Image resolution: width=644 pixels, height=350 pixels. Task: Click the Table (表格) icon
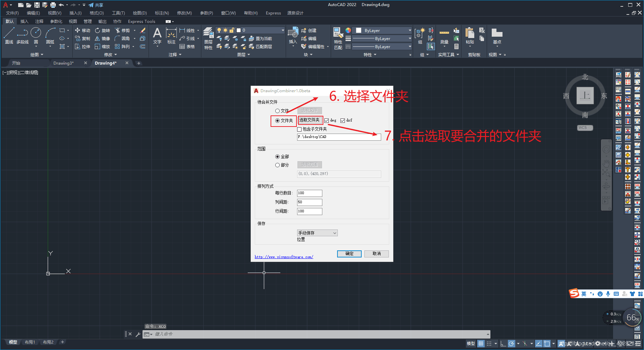pyautogui.click(x=187, y=46)
